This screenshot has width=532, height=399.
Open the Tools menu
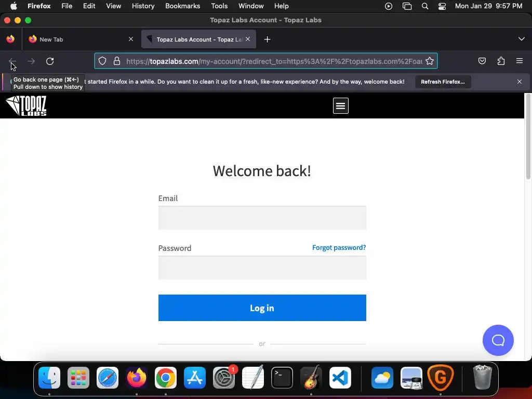[x=219, y=6]
